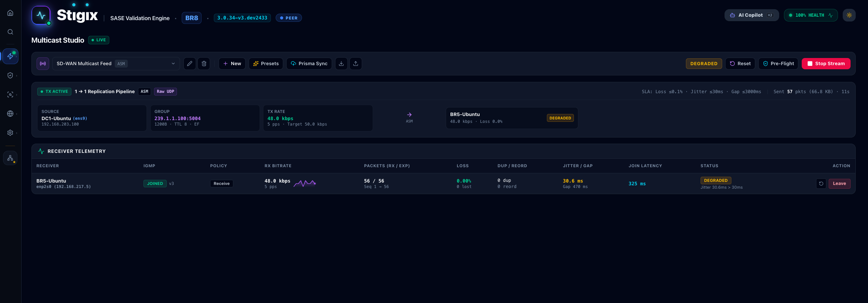Delete the stream with the trash icon
This screenshot has height=303, width=868.
(204, 63)
